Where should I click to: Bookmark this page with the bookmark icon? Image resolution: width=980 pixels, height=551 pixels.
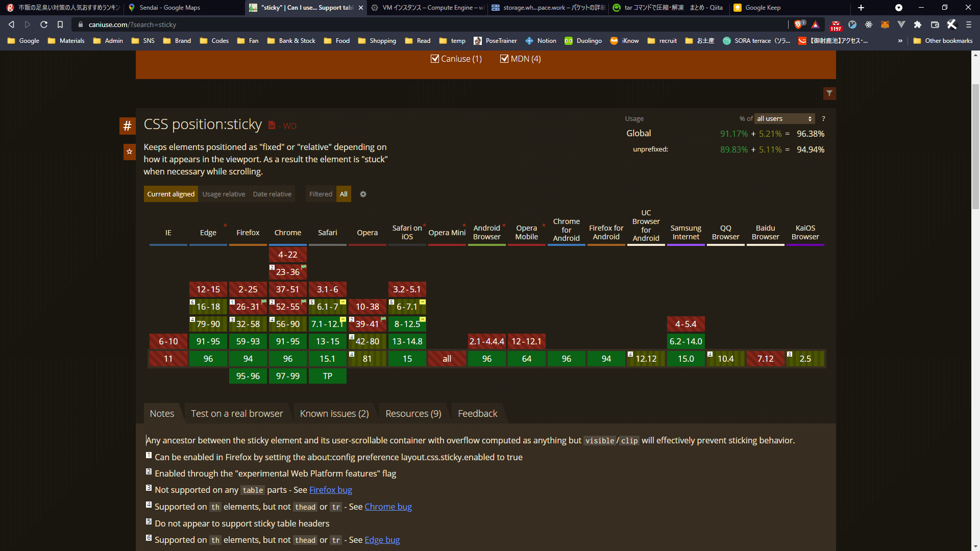point(60,24)
